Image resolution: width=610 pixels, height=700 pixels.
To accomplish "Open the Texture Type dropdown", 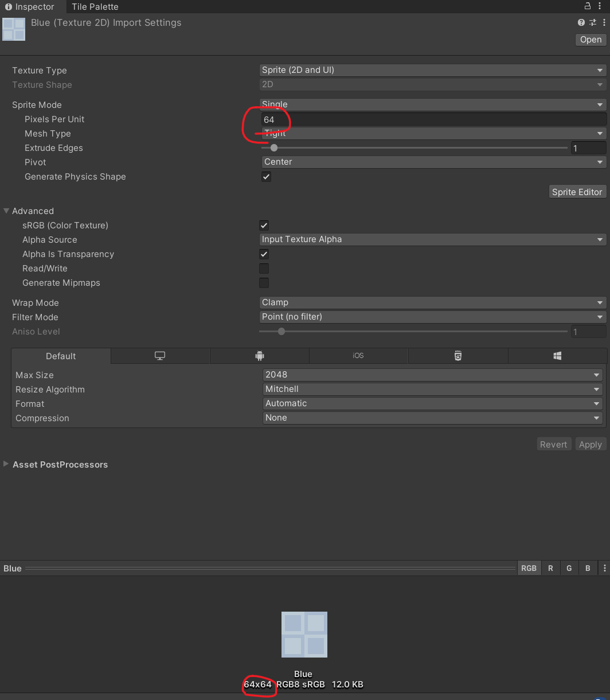I will [x=432, y=70].
